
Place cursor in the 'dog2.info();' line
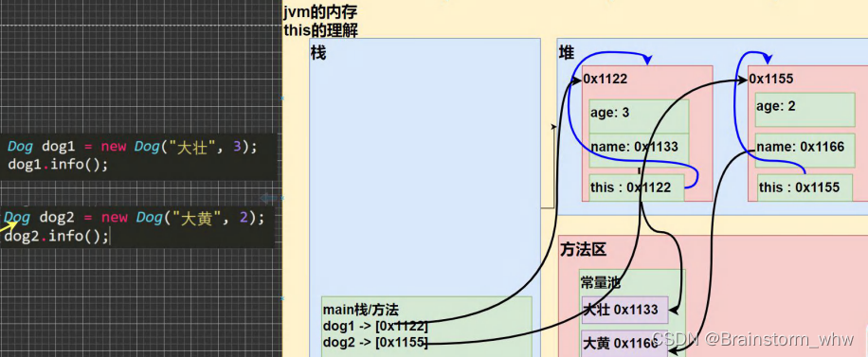[x=57, y=237]
